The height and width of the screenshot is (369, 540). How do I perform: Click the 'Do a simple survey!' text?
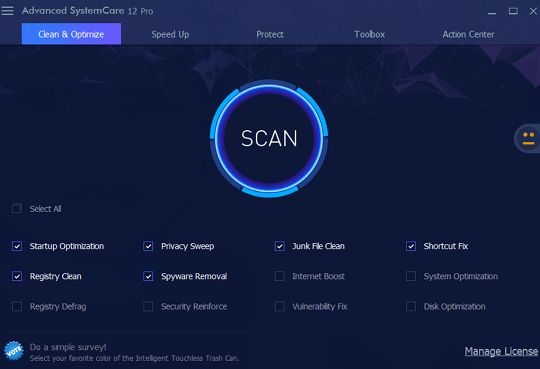click(68, 347)
